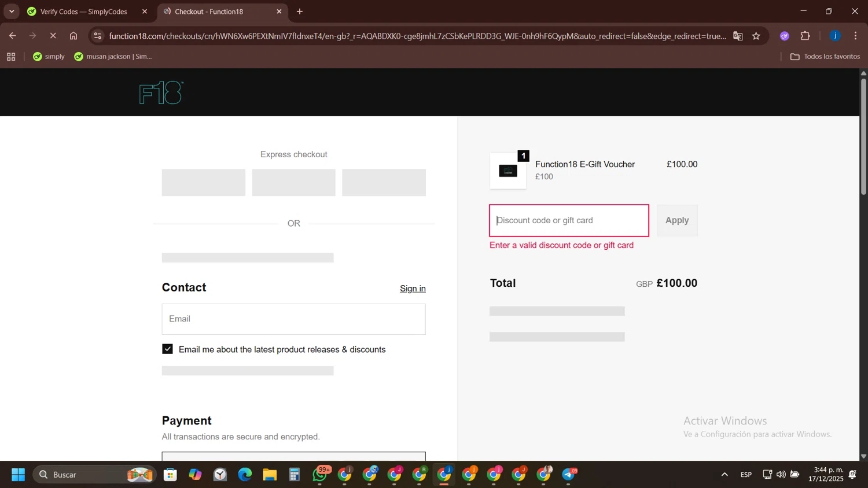Click the F18 logo
The image size is (868, 488).
click(x=161, y=93)
